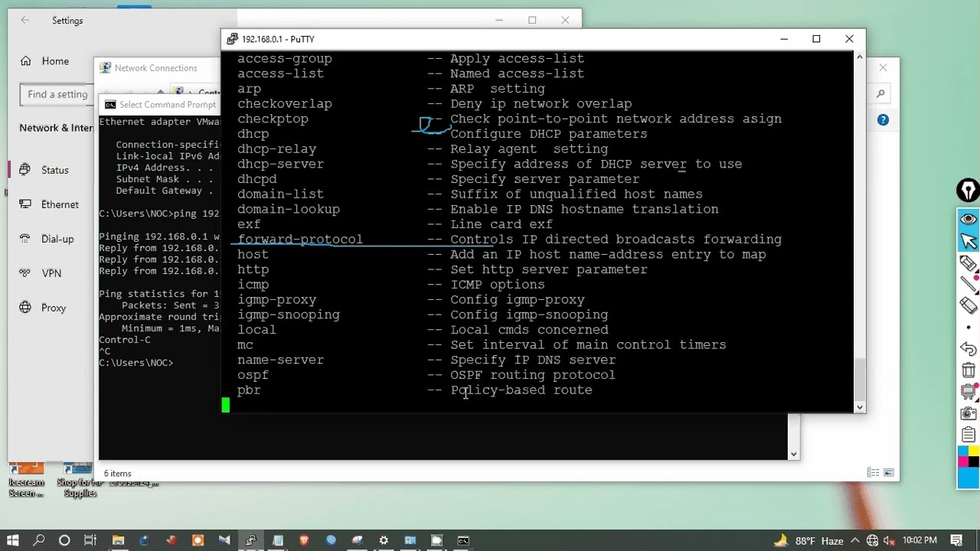Viewport: 980px width, 551px height.
Task: Open the whiteboard icon in drawing toolbar
Action: click(969, 392)
